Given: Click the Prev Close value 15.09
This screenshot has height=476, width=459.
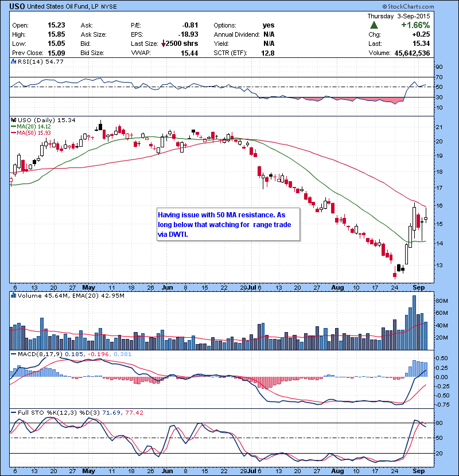Looking at the screenshot, I should pos(56,53).
